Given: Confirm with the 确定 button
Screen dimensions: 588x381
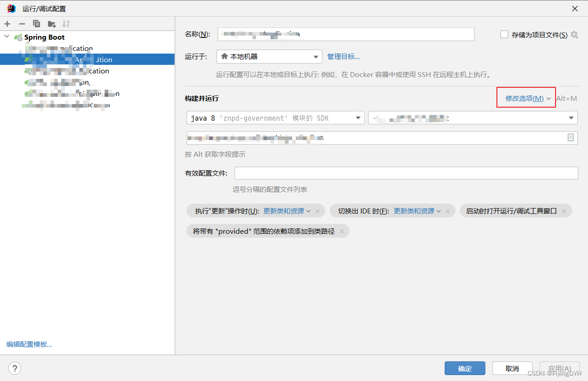Looking at the screenshot, I should pos(465,368).
